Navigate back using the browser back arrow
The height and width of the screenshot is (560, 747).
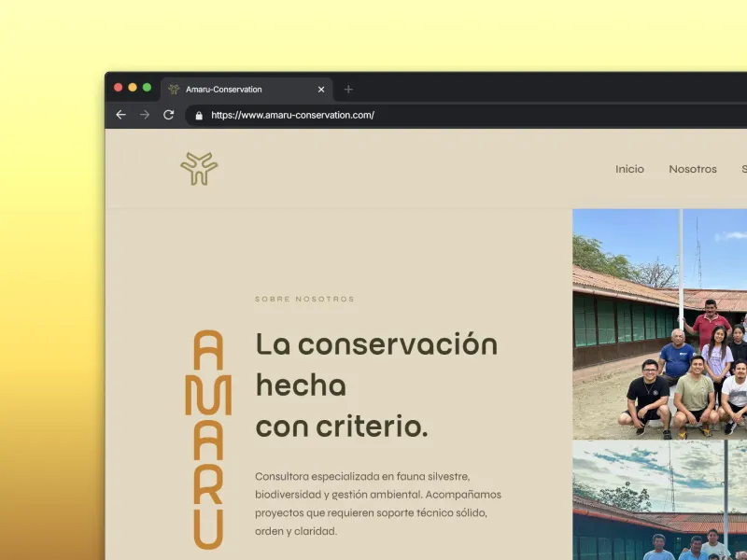[x=121, y=115]
